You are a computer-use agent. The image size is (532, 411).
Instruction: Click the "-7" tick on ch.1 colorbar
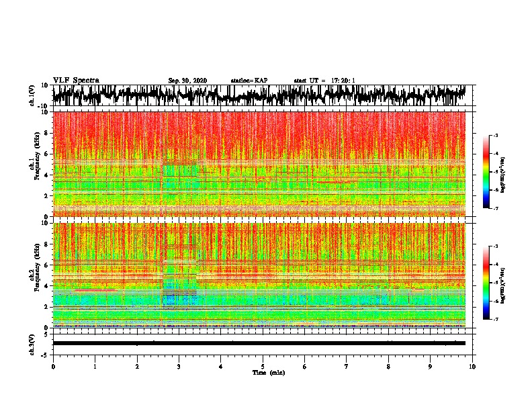tap(495, 208)
